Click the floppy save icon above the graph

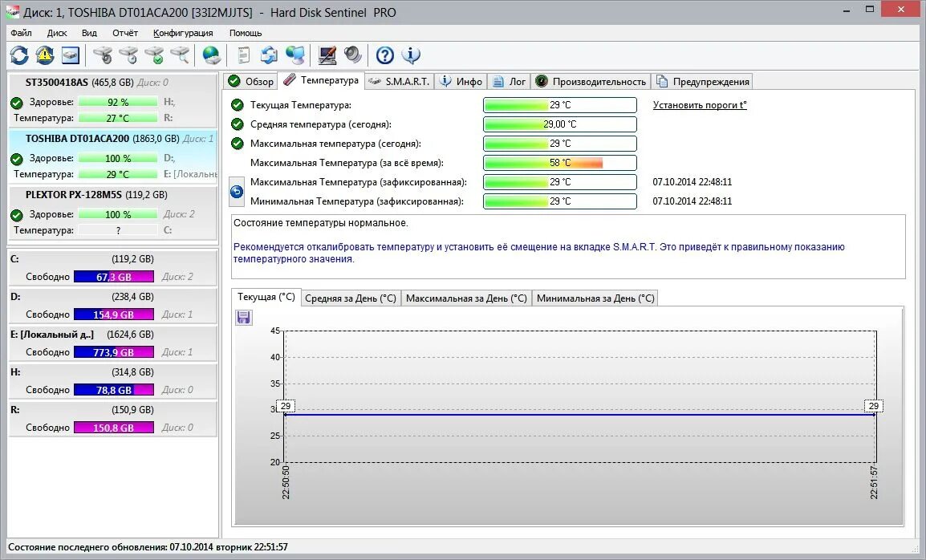tap(243, 317)
